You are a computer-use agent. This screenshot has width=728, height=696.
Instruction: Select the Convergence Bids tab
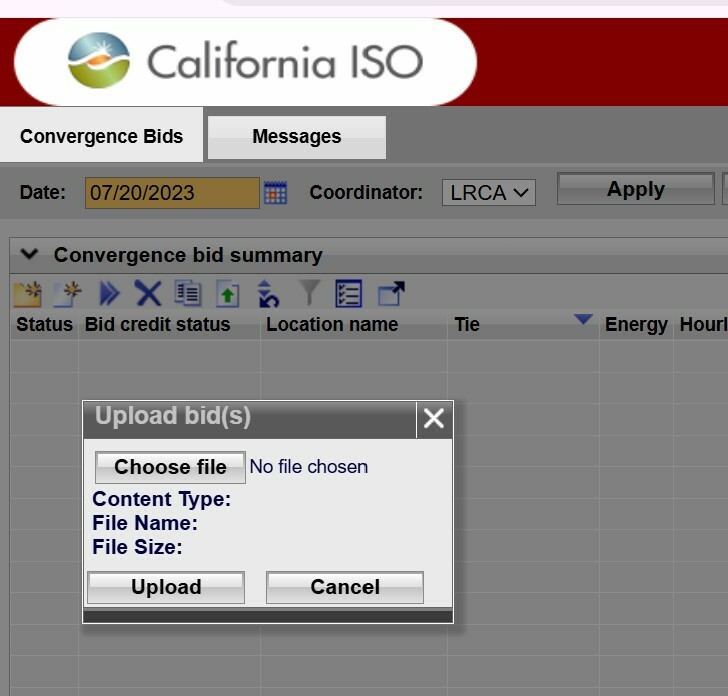(x=101, y=137)
